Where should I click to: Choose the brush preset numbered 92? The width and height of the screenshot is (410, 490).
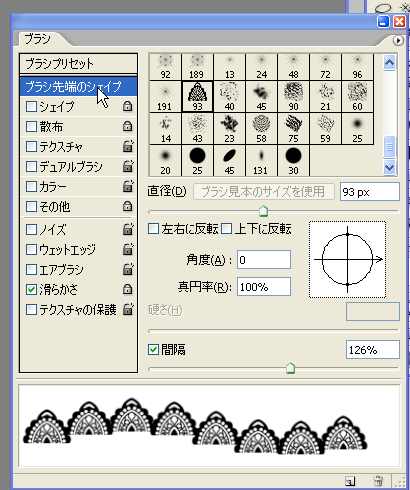165,67
